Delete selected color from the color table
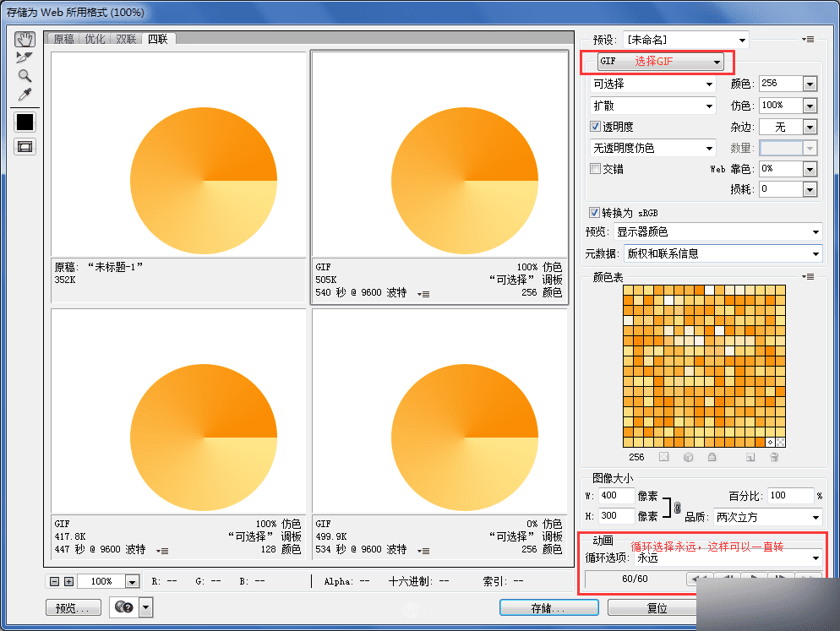The width and height of the screenshot is (840, 631). point(774,457)
